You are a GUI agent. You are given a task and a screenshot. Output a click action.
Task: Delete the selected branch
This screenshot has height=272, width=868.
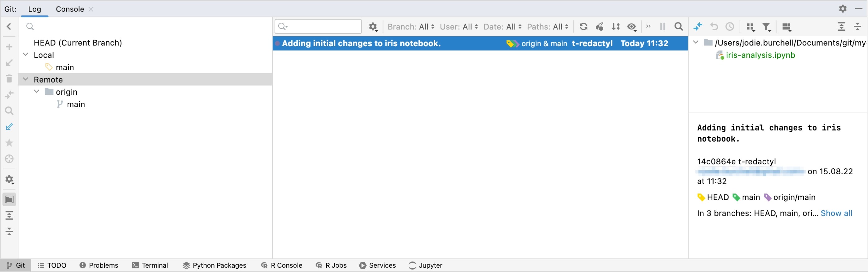tap(9, 78)
